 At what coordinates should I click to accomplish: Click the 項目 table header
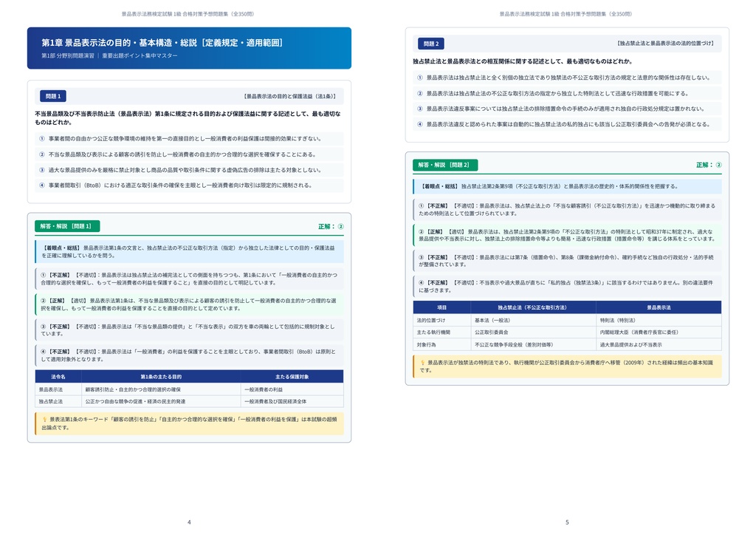coord(441,307)
